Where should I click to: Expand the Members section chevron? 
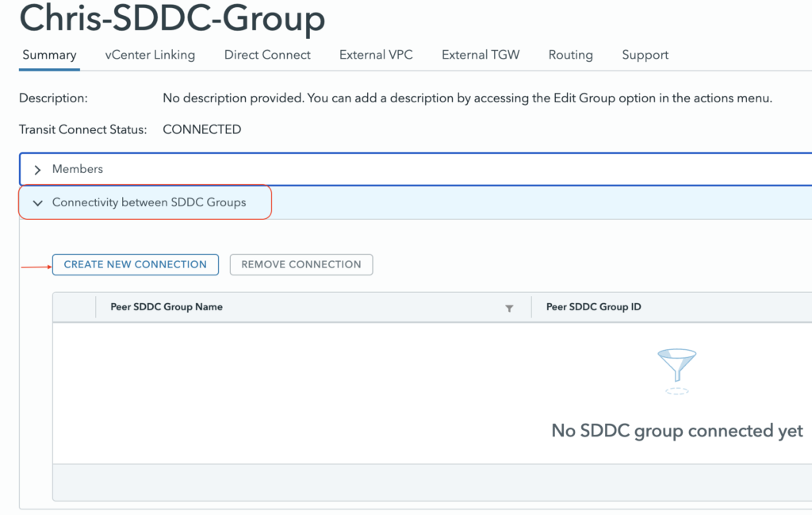click(37, 170)
